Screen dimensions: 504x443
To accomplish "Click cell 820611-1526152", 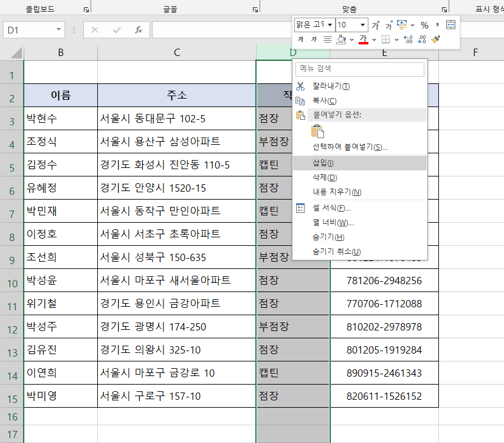I will (x=384, y=396).
